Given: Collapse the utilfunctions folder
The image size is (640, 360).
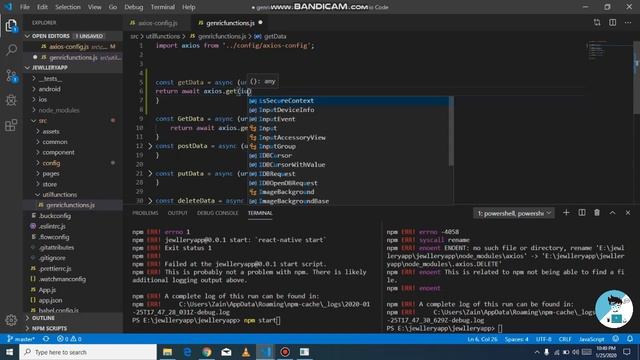Looking at the screenshot, I should 60,195.
